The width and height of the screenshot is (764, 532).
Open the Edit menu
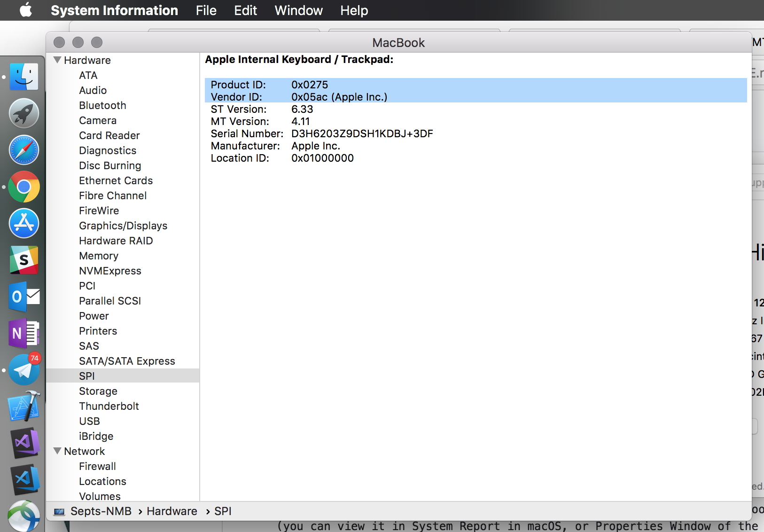[245, 10]
